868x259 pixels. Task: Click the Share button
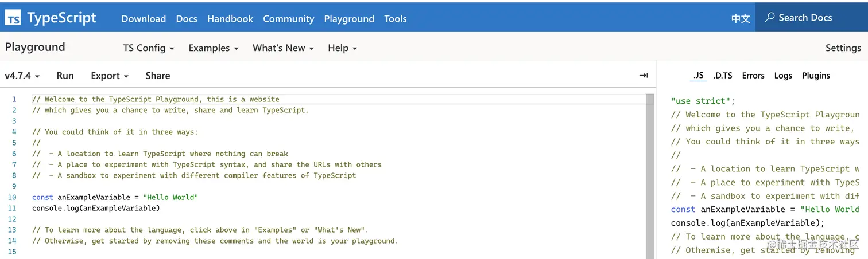pos(157,76)
